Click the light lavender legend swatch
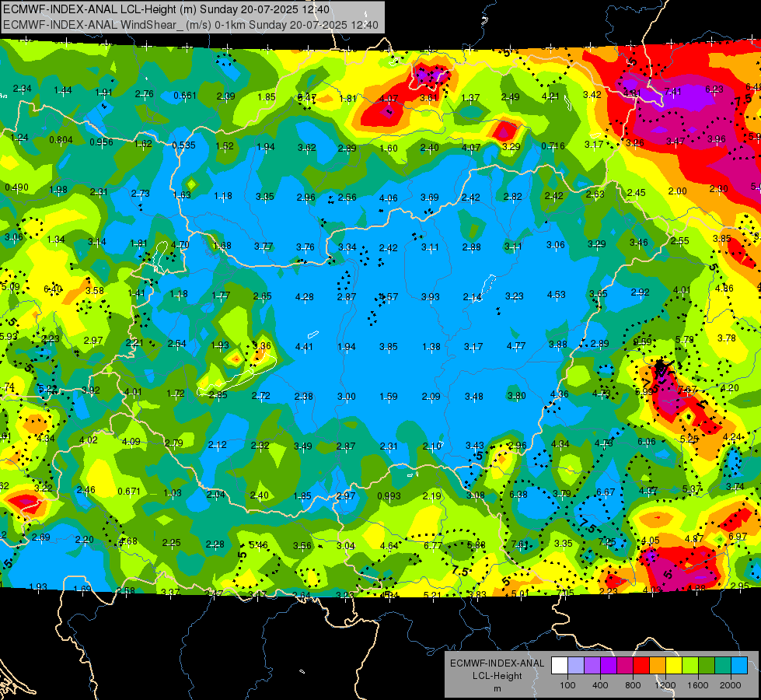Screen dimensions: 761x700 (x=576, y=666)
